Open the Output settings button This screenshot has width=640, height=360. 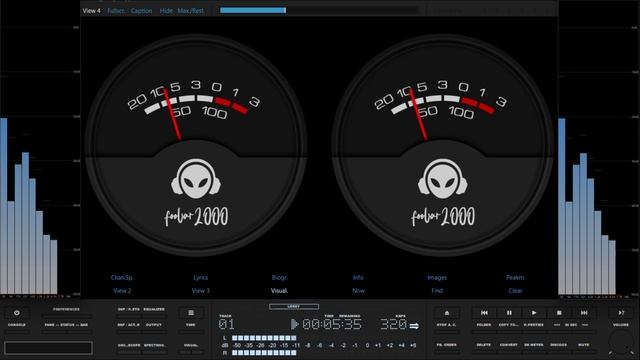[154, 325]
